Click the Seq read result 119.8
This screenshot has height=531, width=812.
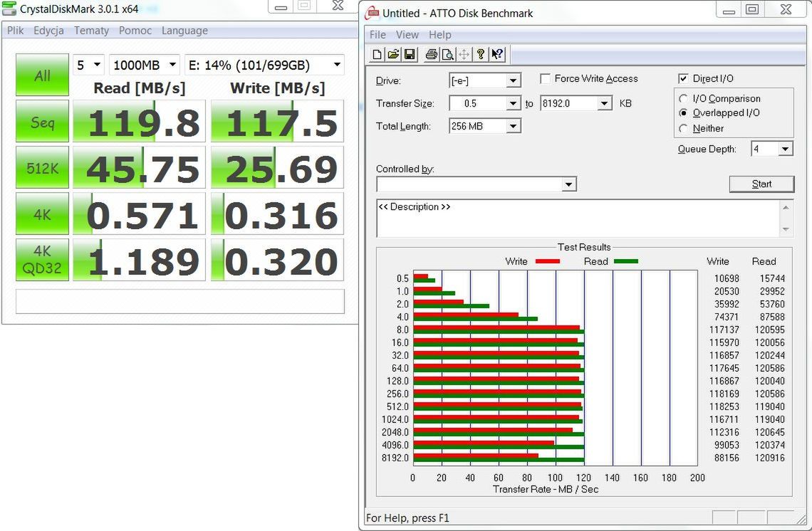click(139, 121)
